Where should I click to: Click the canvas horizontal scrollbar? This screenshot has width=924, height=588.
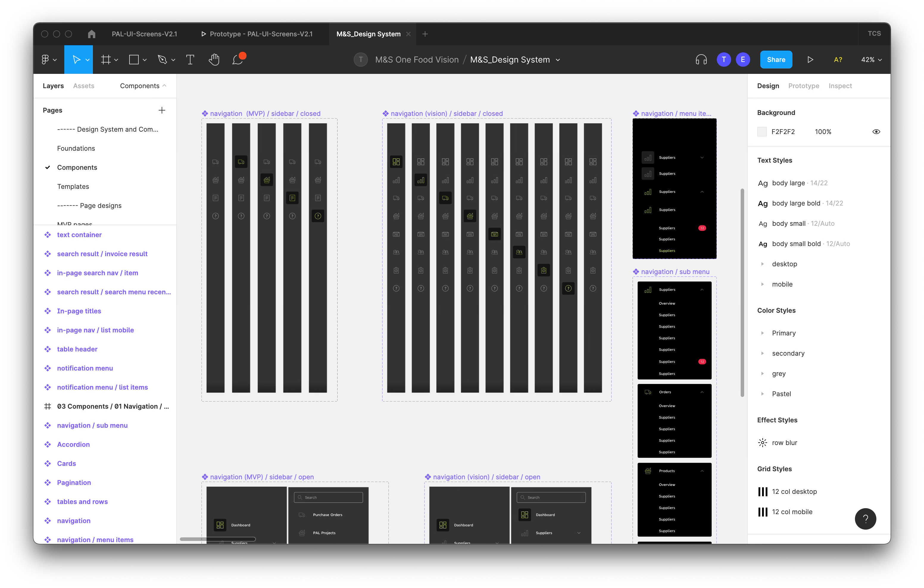(218, 539)
